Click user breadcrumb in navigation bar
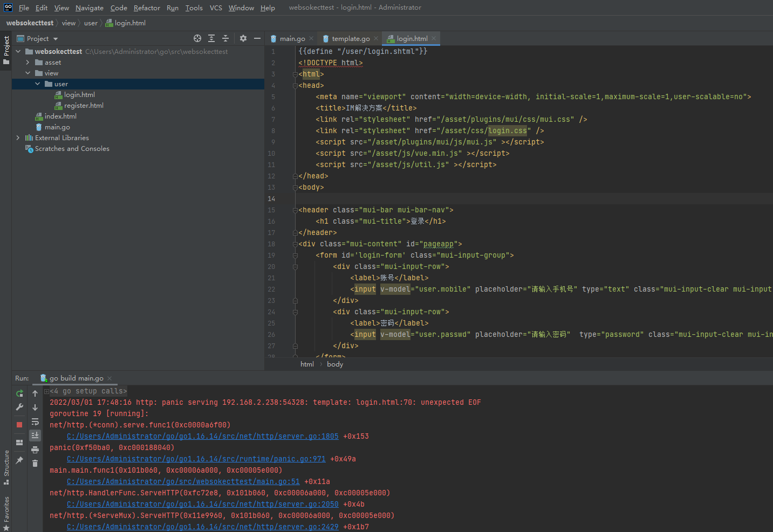This screenshot has height=532, width=773. pyautogui.click(x=91, y=23)
